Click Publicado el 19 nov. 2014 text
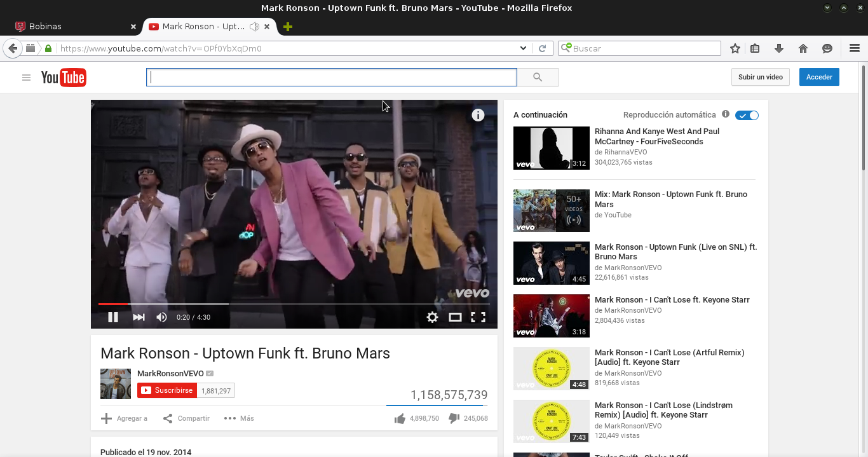Viewport: 868px width, 457px height. tap(146, 453)
